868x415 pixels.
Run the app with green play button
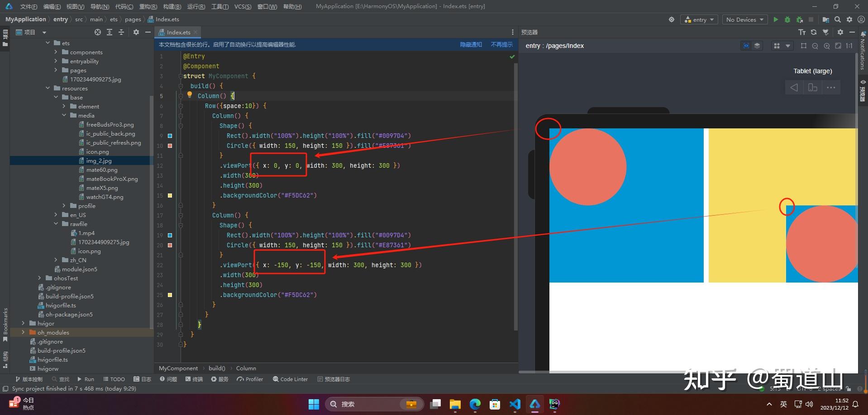point(776,19)
